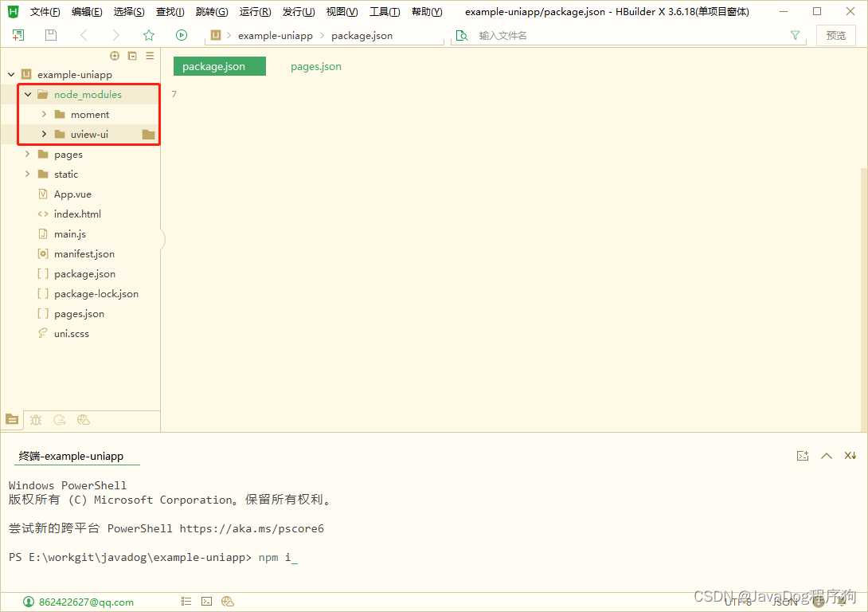Open the 运行(R) menu
Screen dimensions: 868x612
pos(255,11)
